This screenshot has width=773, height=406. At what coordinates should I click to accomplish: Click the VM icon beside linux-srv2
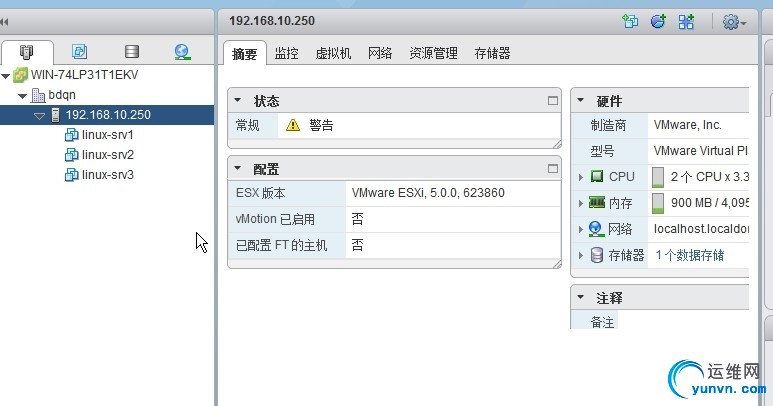tap(71, 155)
